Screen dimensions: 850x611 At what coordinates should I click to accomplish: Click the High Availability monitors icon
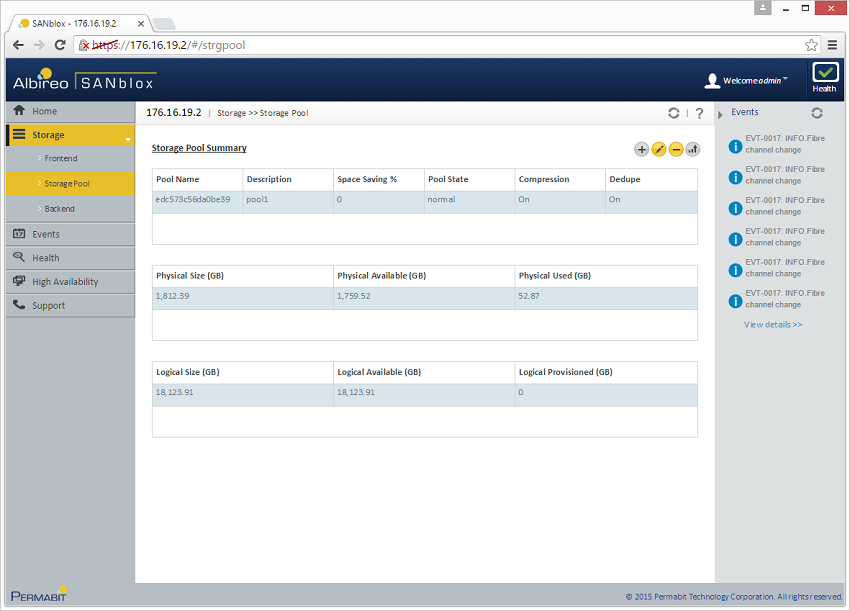tap(19, 281)
